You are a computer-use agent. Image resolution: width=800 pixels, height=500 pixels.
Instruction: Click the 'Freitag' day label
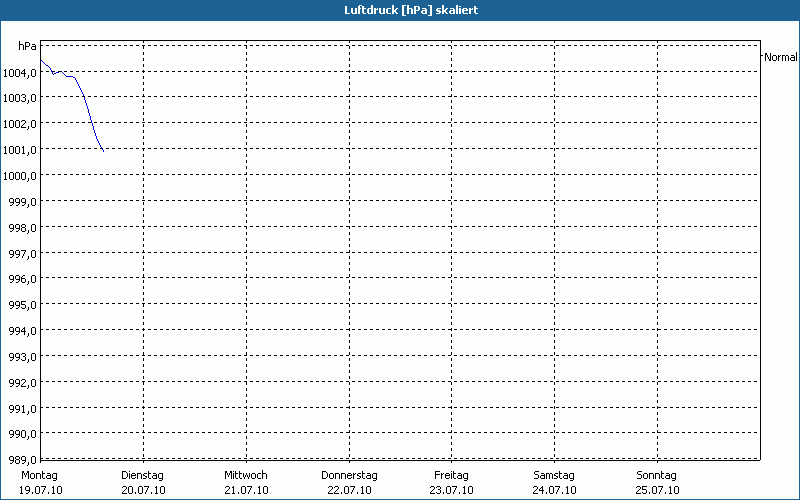coord(452,476)
